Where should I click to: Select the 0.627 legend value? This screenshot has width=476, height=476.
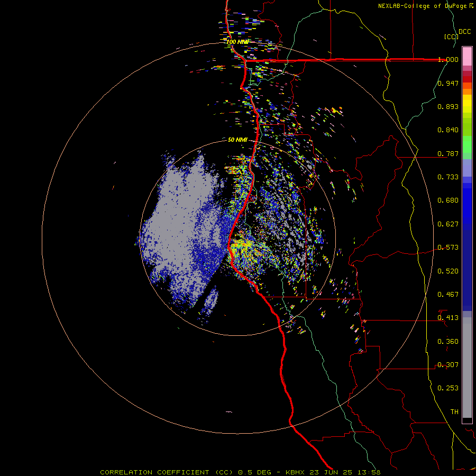point(448,224)
